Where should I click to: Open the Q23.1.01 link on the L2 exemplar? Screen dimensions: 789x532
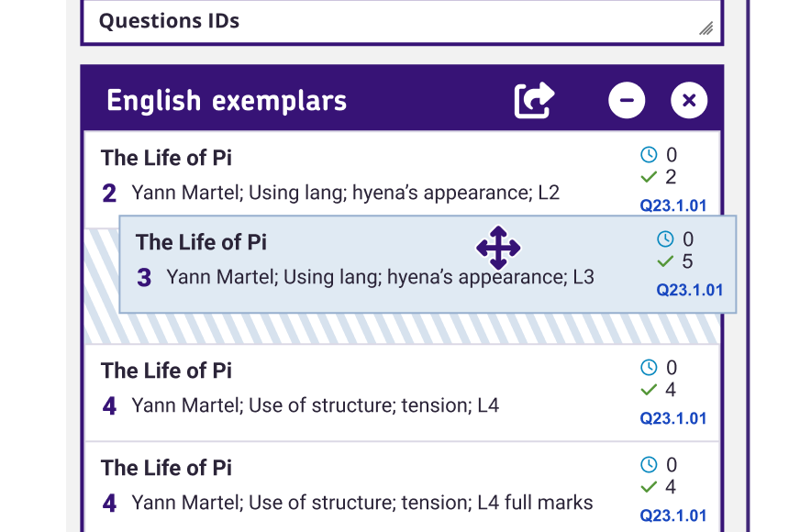[673, 206]
